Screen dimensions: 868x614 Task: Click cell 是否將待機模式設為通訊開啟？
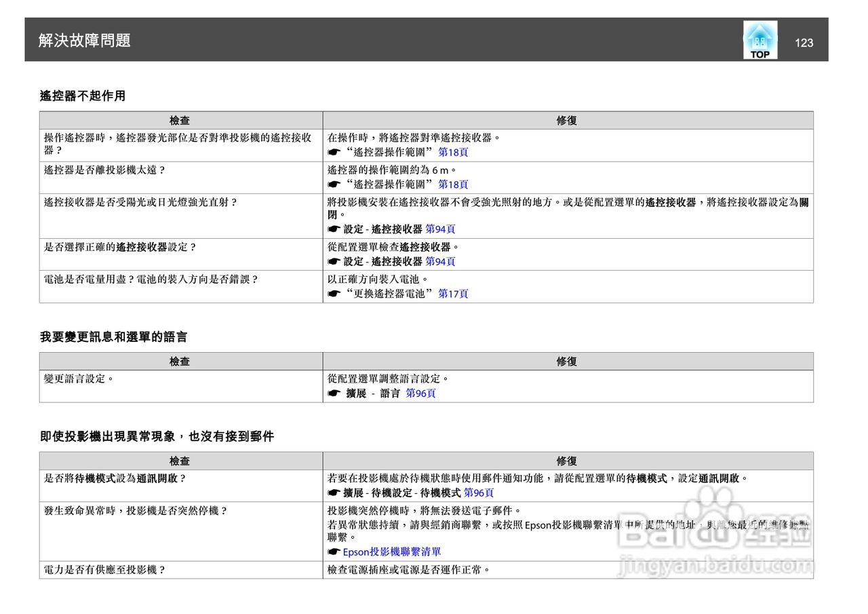[x=181, y=486]
